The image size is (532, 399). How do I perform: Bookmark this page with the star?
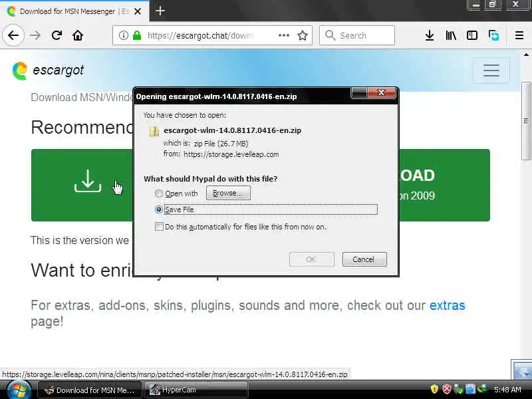[303, 35]
